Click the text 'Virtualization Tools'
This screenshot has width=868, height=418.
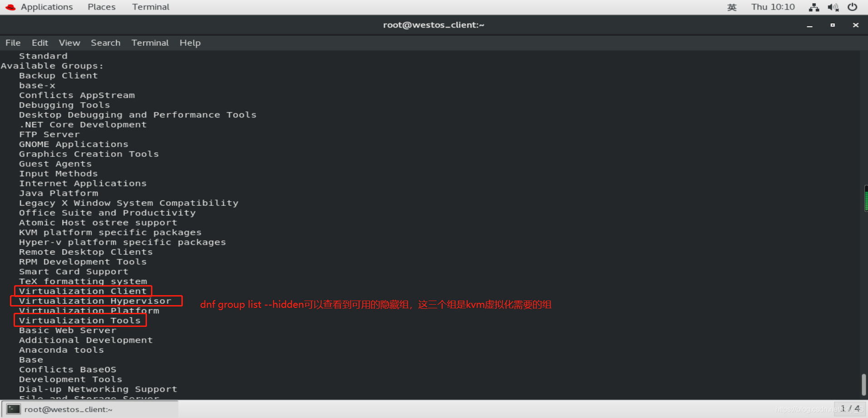[80, 321]
